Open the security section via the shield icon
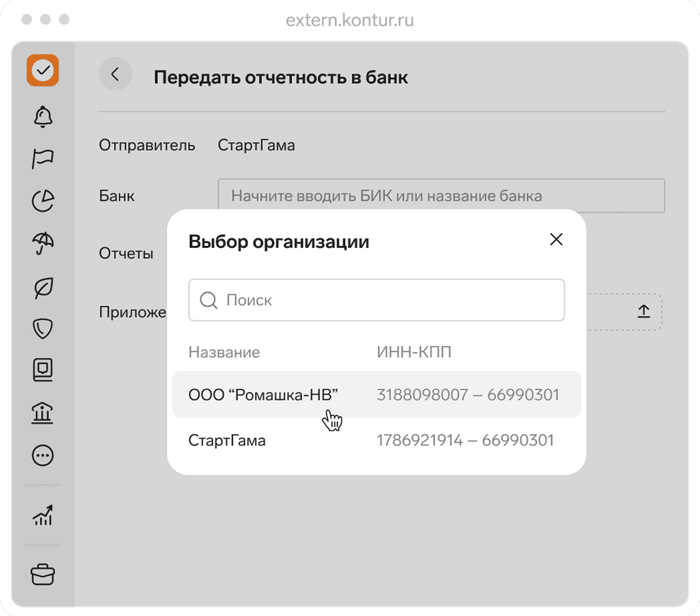This screenshot has height=616, width=700. pos(42,328)
